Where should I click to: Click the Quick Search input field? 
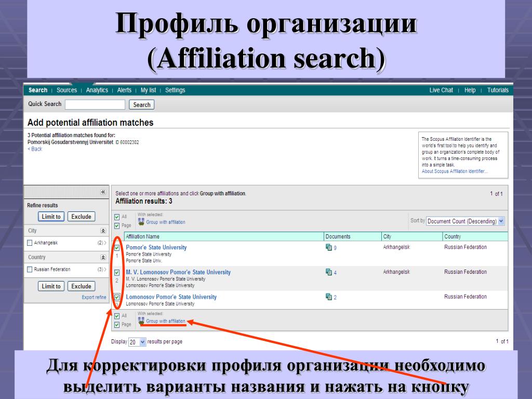[95, 104]
